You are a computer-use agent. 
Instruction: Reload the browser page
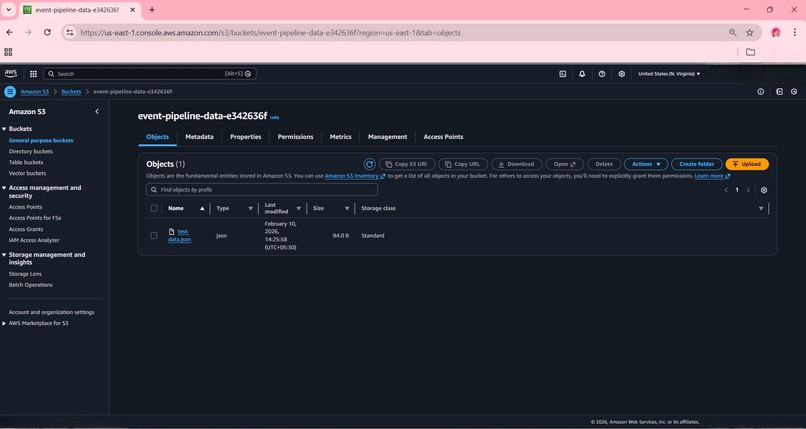point(47,32)
